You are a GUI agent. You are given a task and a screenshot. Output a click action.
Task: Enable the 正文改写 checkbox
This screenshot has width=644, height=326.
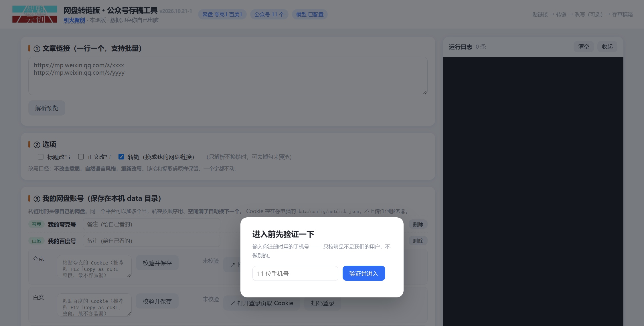81,157
